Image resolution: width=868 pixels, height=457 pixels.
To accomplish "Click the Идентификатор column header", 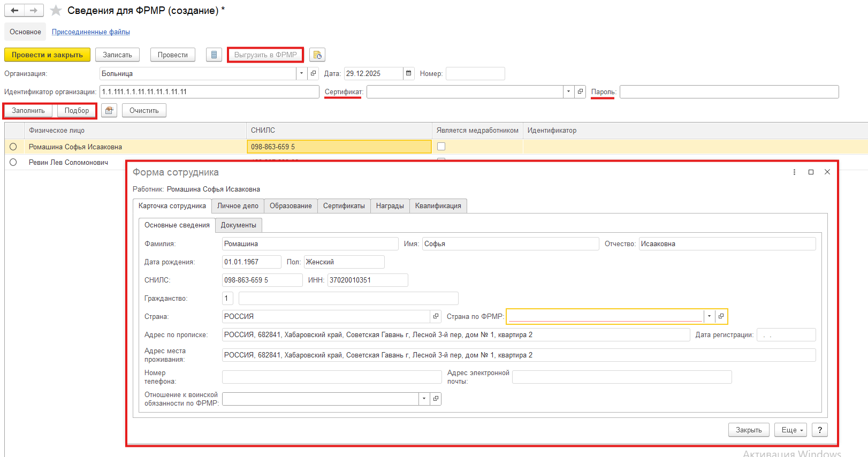I will coord(695,130).
